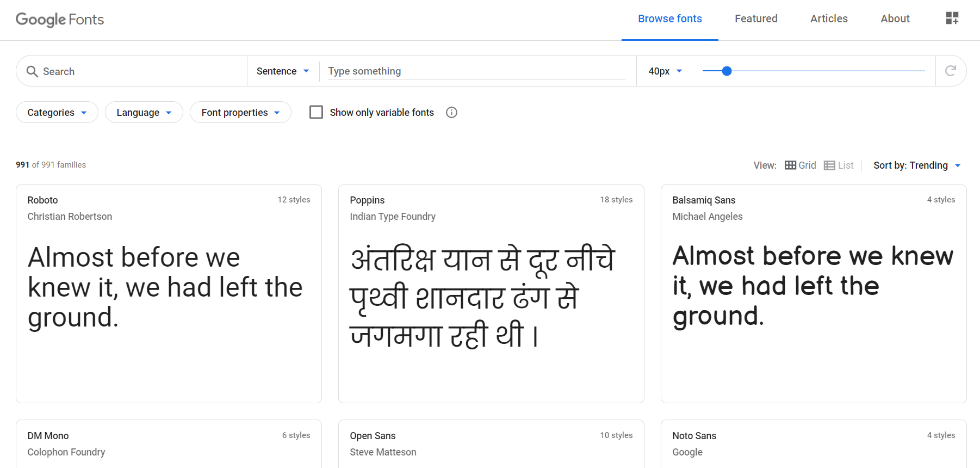Open the Articles tab

click(x=829, y=19)
